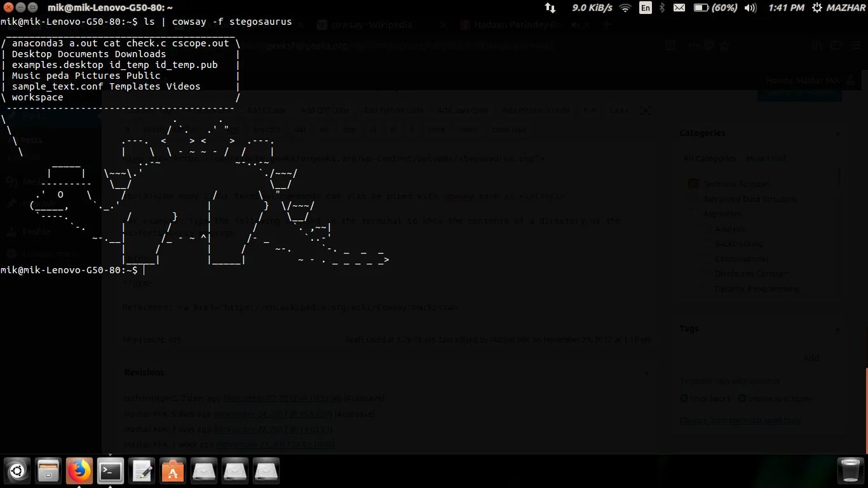
Task: Open the Trash in the dock
Action: pos(850,471)
